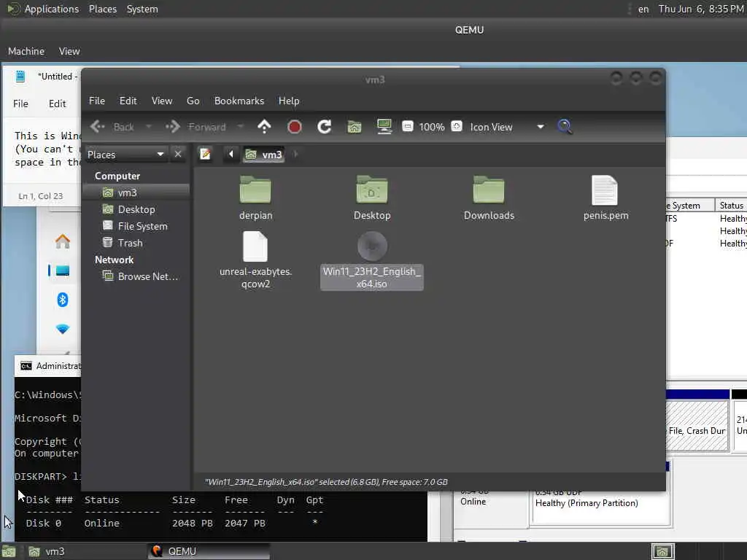
Task: Open the file manager View menu
Action: tap(162, 101)
